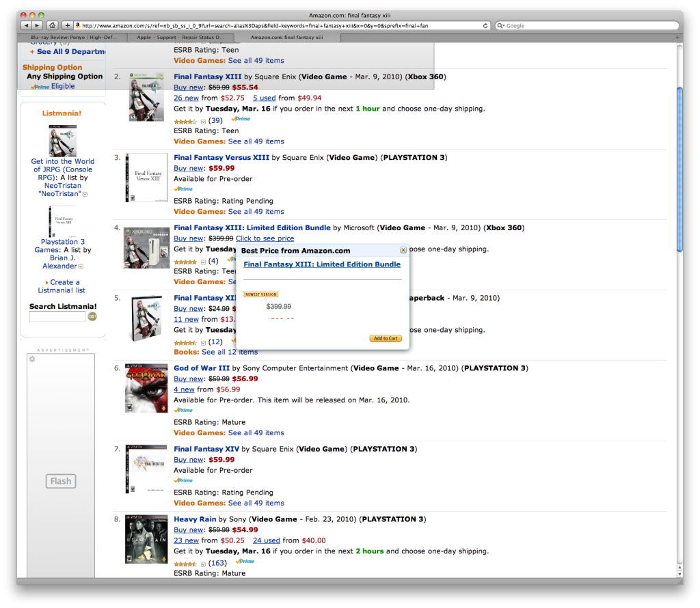
Task: Open Final Fantasy Versus XIII title link
Action: [221, 157]
